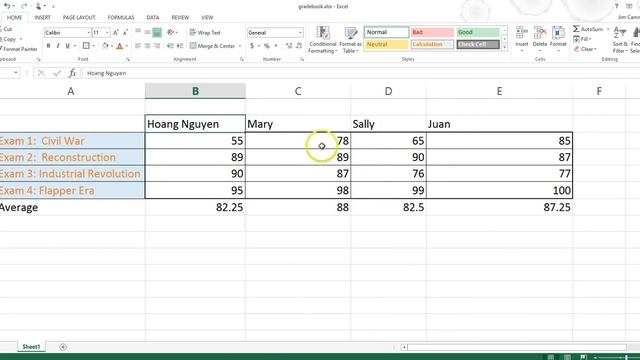Screen dimensions: 640x360
Task: Enable middle vertical alignment
Action: pos(147,32)
